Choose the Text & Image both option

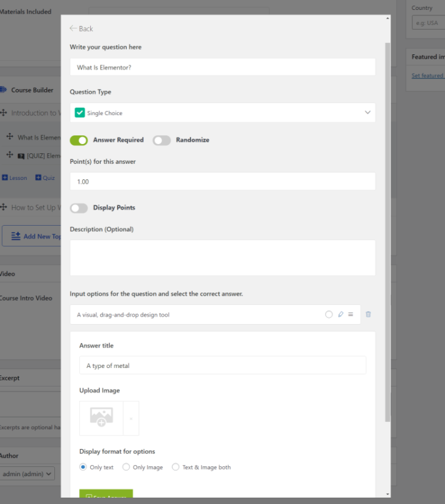point(176,467)
